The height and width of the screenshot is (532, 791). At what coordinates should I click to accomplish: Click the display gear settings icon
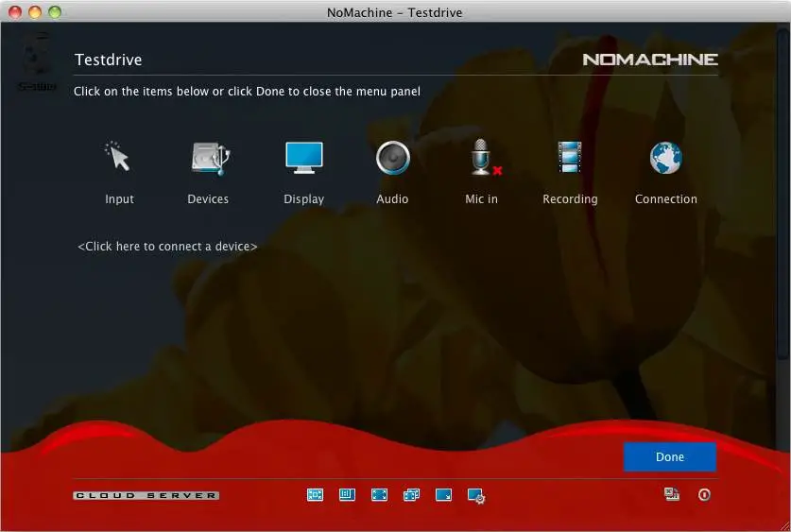tap(476, 496)
